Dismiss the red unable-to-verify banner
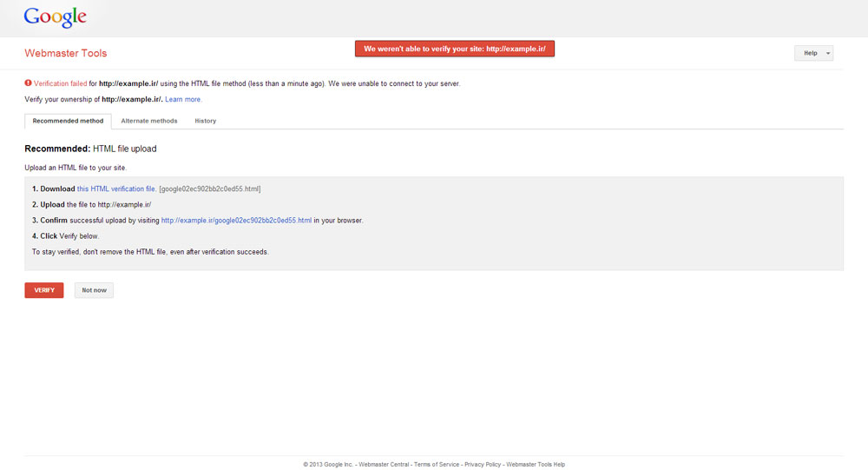Viewport: 868px width, 470px height. [x=455, y=49]
